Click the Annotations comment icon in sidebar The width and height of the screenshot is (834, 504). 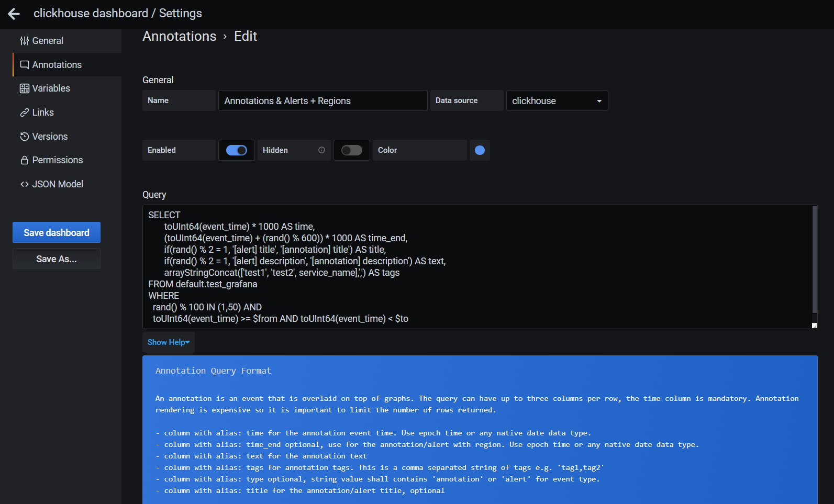pos(25,65)
